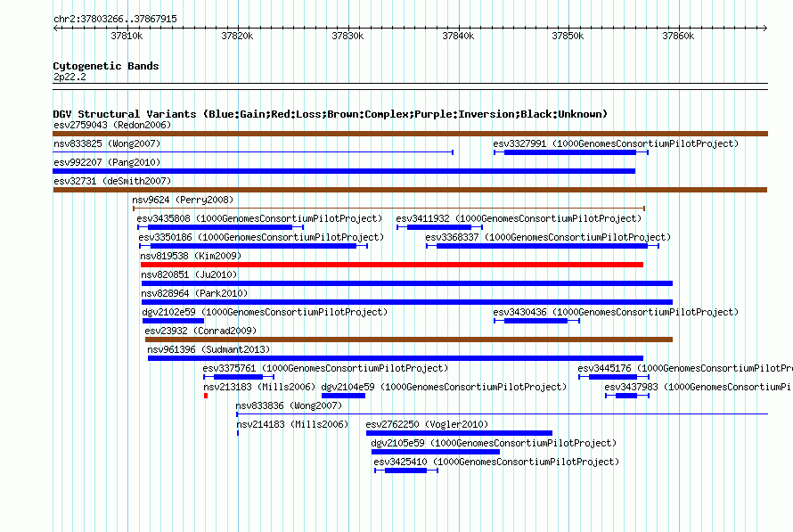Open the esv3425410 variant label
The width and height of the screenshot is (793, 532).
tap(496, 462)
